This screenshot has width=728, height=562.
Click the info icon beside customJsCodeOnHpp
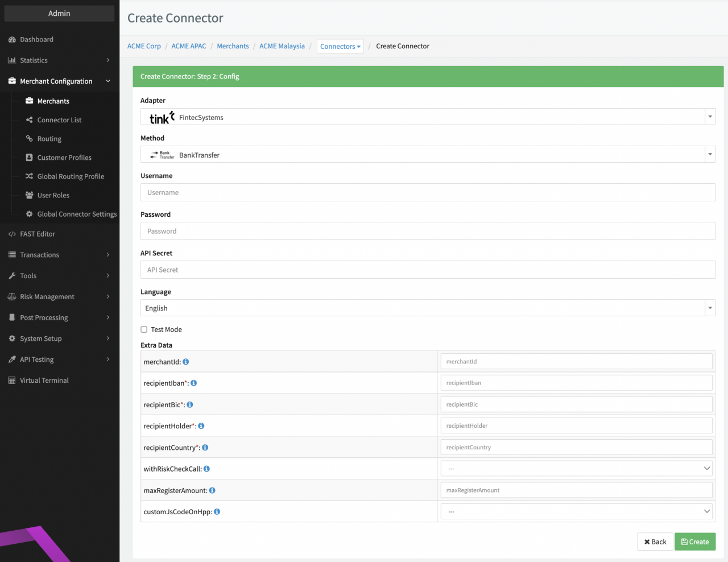click(217, 512)
